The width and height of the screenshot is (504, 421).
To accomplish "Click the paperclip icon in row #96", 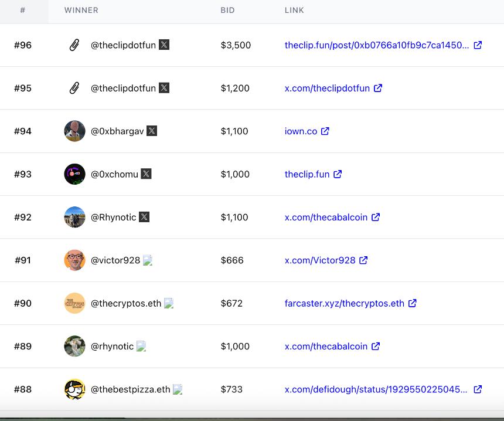I will [74, 45].
